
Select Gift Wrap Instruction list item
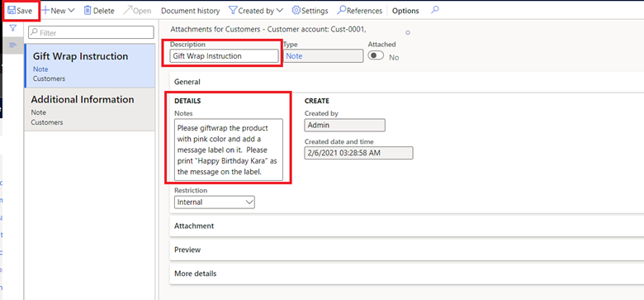[89, 66]
